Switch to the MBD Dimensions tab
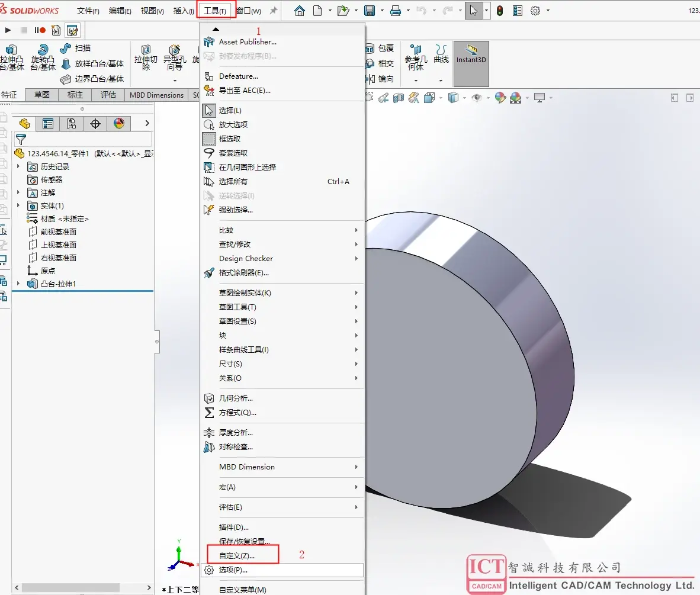Screen dimensions: 700x595 (156, 95)
